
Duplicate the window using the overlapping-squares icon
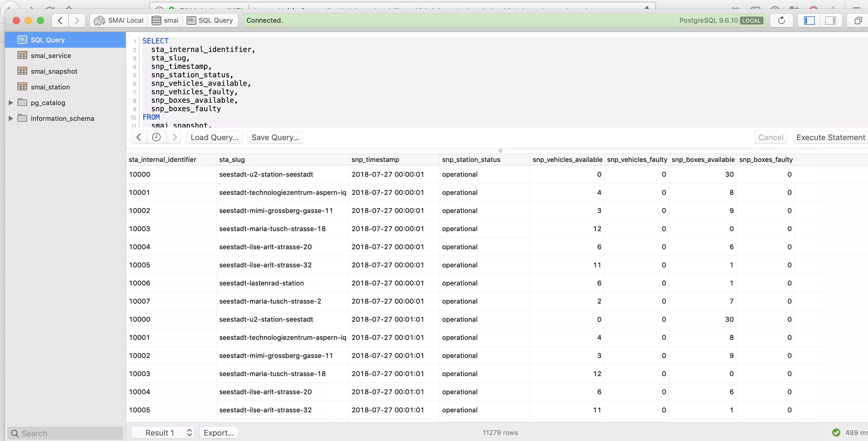pos(858,20)
